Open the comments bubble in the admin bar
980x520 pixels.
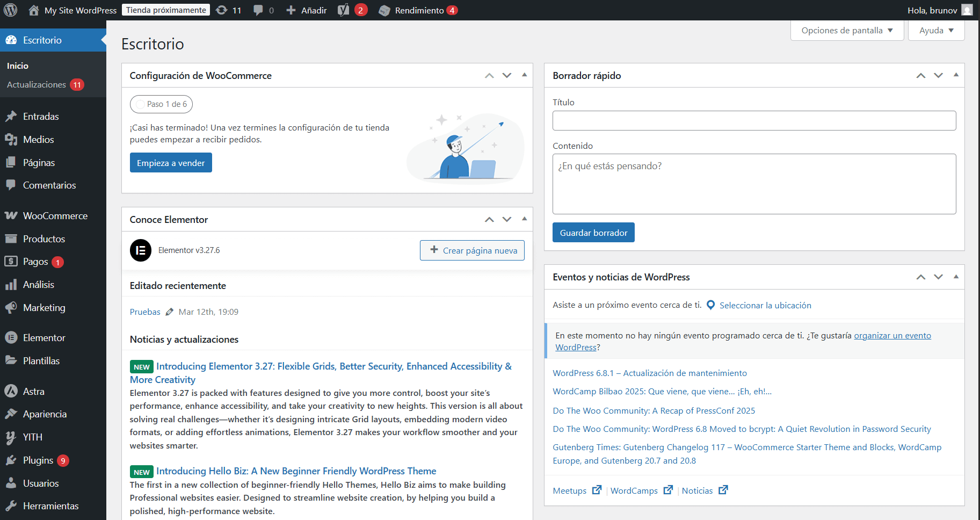258,10
